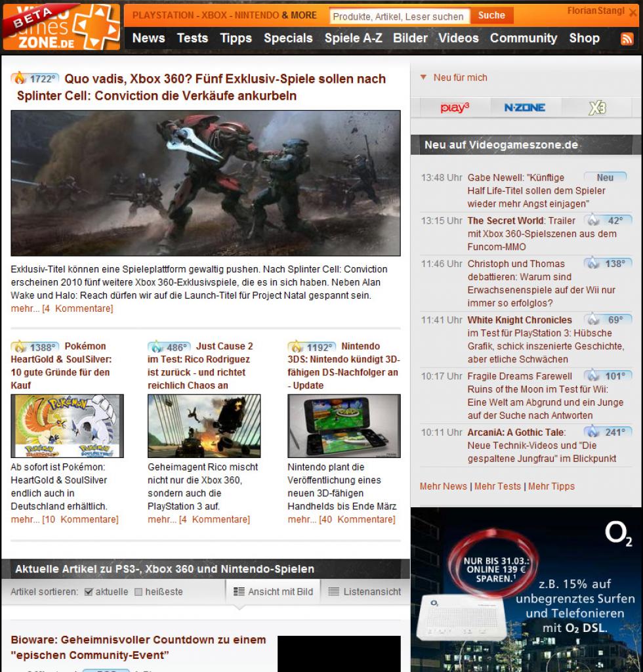Open the Mehr Tests link
Viewport: 643px width, 672px height.
coord(498,486)
